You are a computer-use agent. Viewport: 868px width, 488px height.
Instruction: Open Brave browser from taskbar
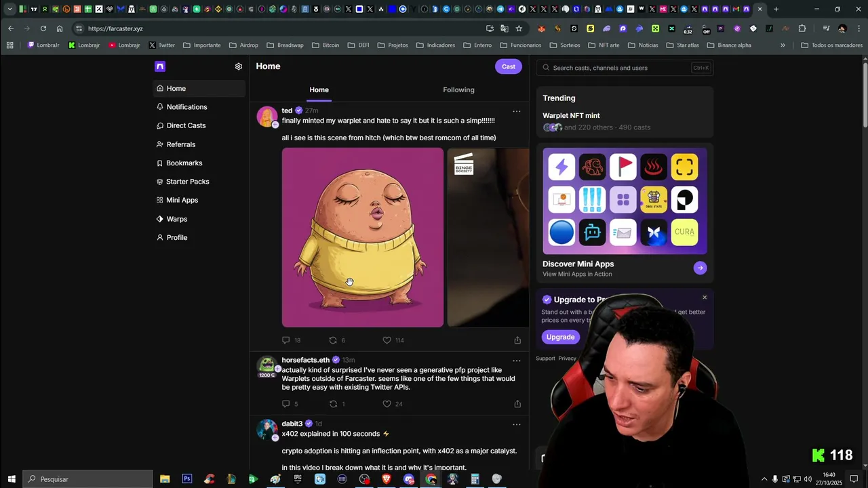click(387, 479)
